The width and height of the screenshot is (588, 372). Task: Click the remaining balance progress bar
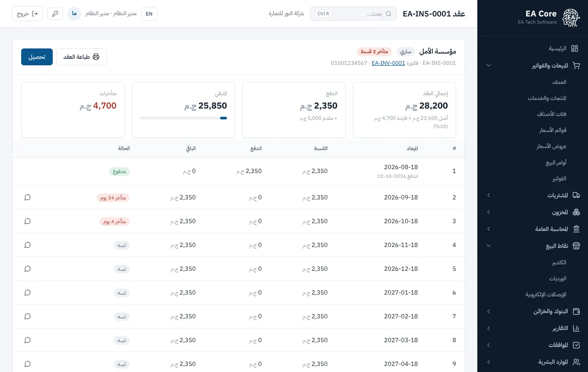(x=183, y=118)
